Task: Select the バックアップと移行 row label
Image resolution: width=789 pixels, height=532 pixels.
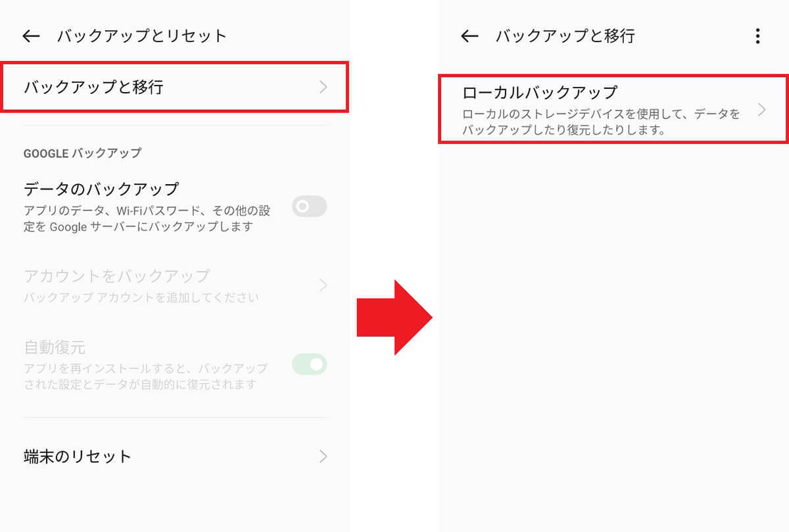Action: click(93, 87)
